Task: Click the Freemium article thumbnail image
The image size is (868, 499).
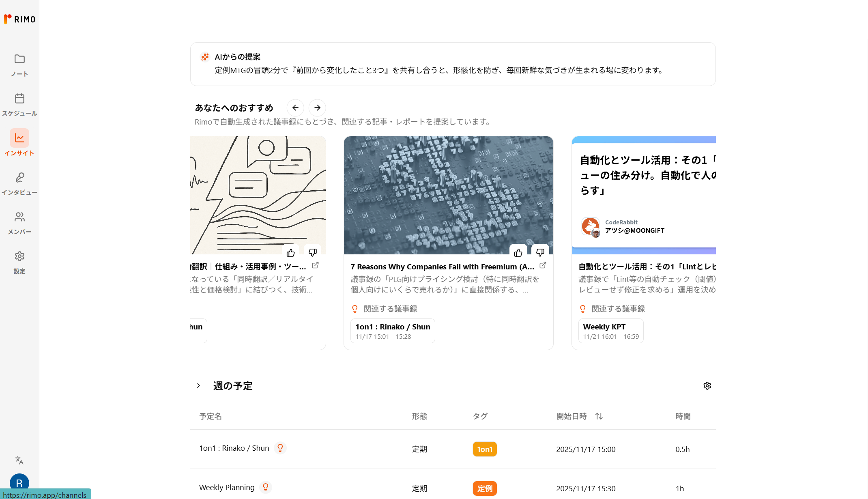Action: tap(448, 191)
